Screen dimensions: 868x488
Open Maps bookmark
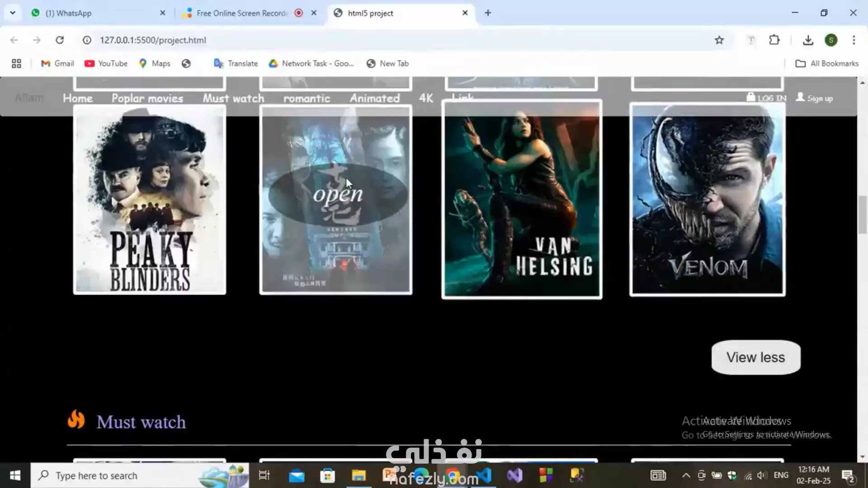(155, 64)
